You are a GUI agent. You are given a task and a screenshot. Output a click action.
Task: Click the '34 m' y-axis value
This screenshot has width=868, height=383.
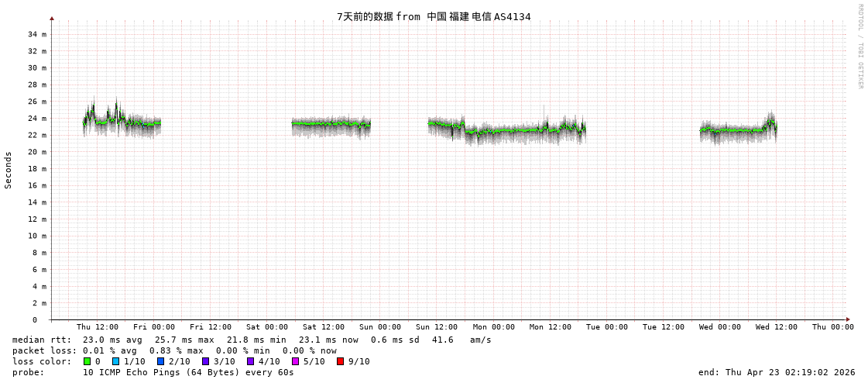point(37,34)
